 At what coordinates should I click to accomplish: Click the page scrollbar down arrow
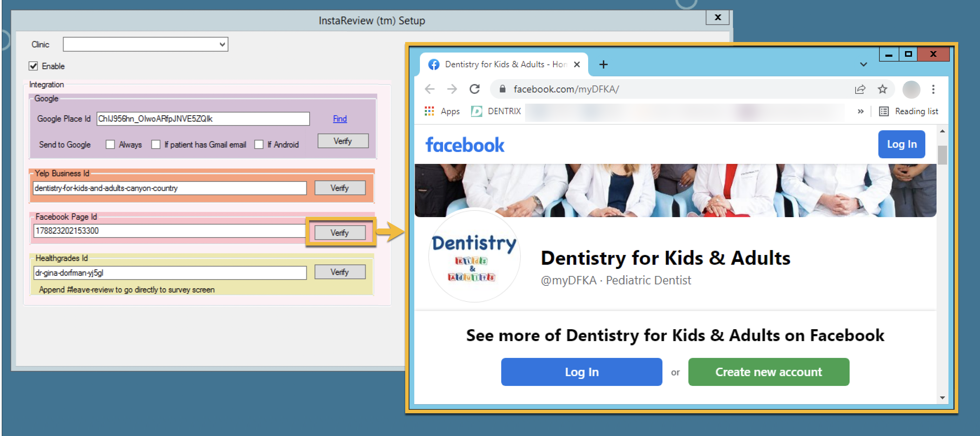click(942, 397)
